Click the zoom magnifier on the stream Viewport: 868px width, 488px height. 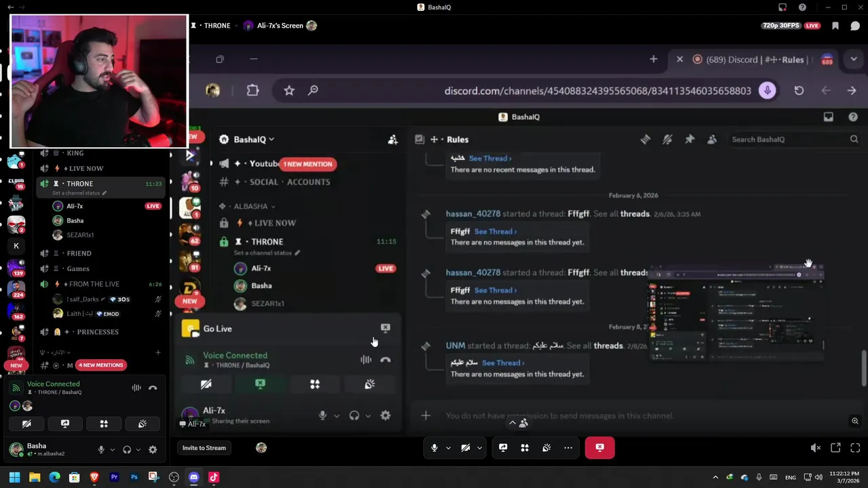[855, 421]
